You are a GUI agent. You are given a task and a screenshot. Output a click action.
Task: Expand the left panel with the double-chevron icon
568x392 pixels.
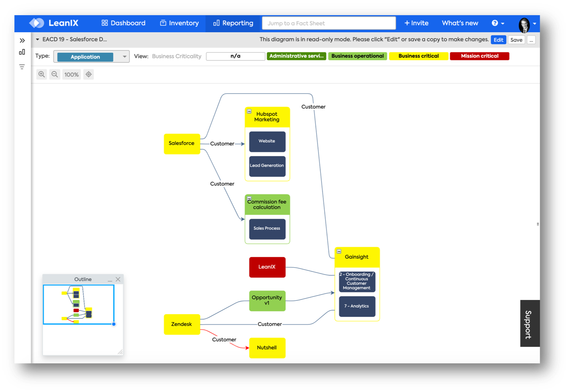pos(22,39)
